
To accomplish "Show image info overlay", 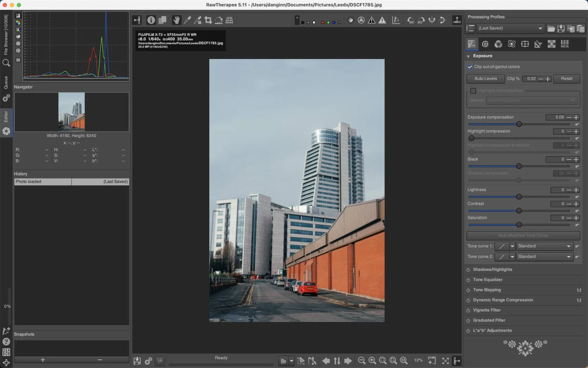I will (x=151, y=20).
